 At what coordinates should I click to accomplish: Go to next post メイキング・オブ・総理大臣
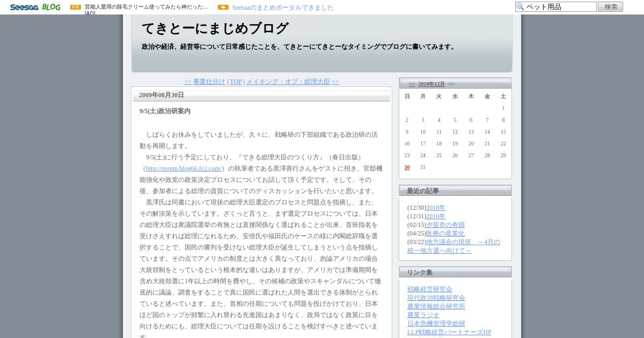(288, 82)
